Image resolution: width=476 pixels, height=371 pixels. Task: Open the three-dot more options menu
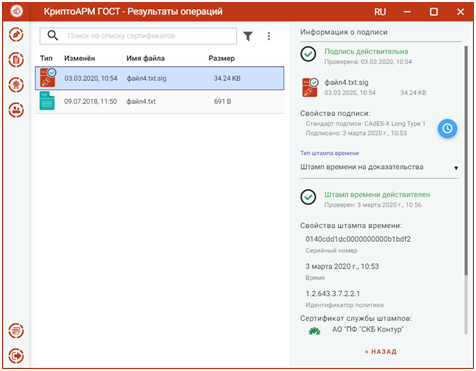tap(269, 36)
